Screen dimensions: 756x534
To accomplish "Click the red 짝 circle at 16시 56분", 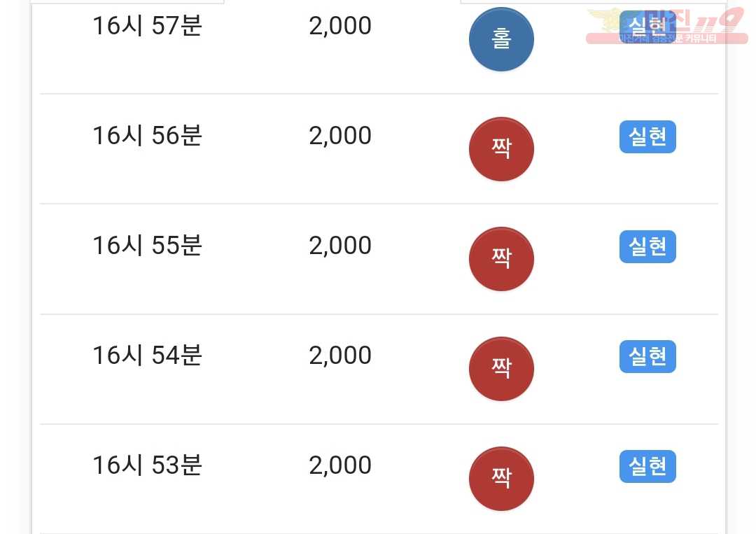I will 501,149.
